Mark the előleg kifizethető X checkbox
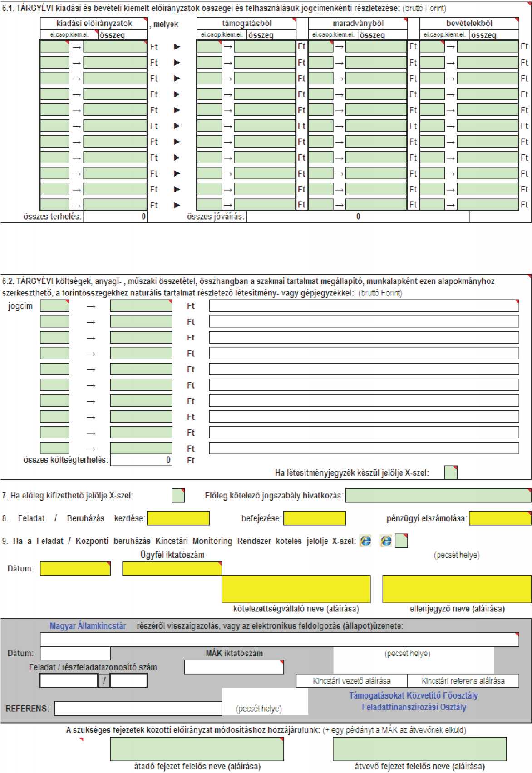 pyautogui.click(x=178, y=495)
